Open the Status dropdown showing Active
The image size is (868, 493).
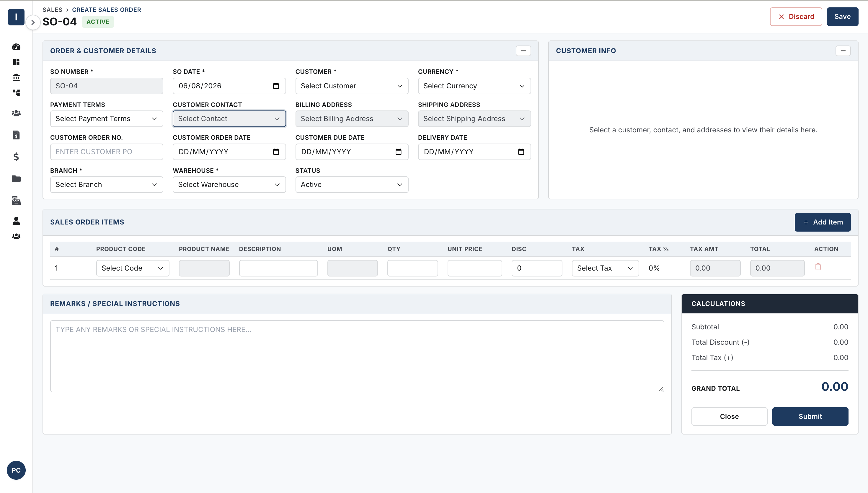(x=352, y=185)
